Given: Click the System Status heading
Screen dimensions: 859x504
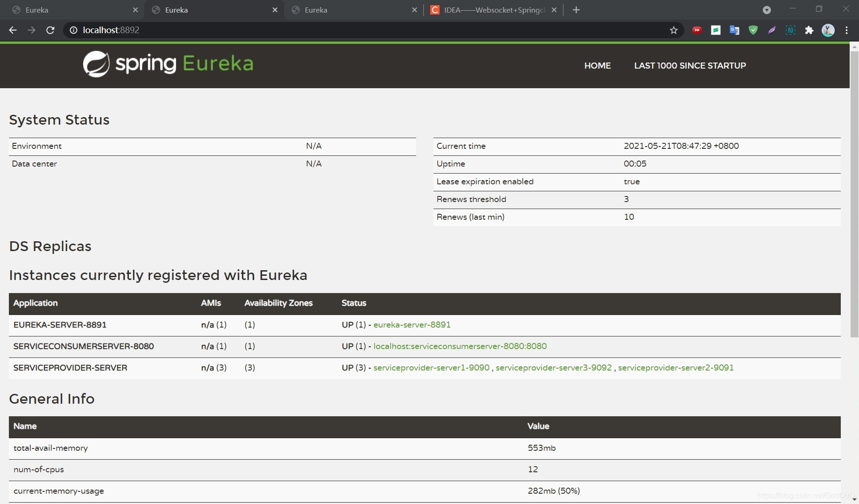Looking at the screenshot, I should 59,120.
